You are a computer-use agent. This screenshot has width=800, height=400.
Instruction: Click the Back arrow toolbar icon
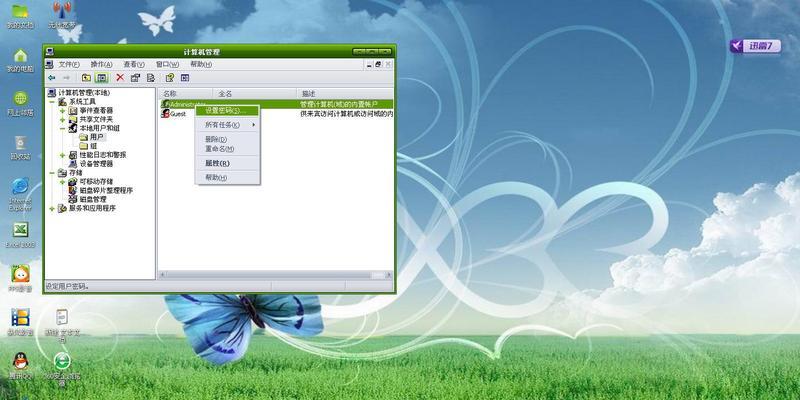52,78
